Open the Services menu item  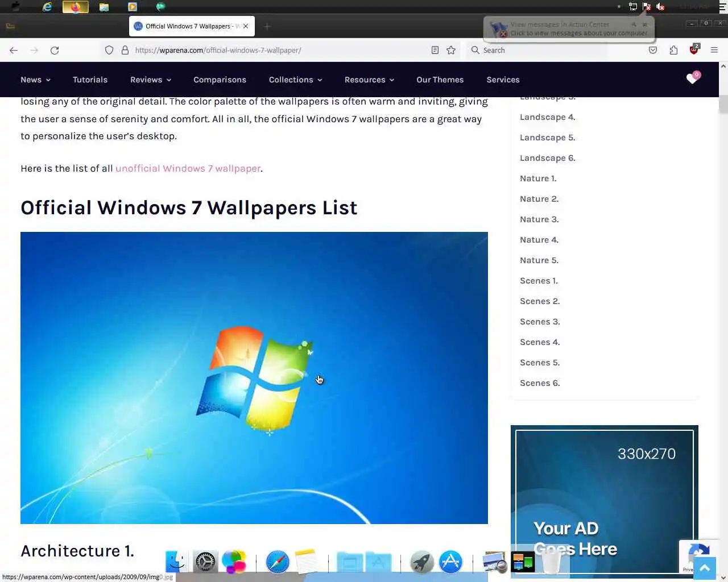coord(503,80)
